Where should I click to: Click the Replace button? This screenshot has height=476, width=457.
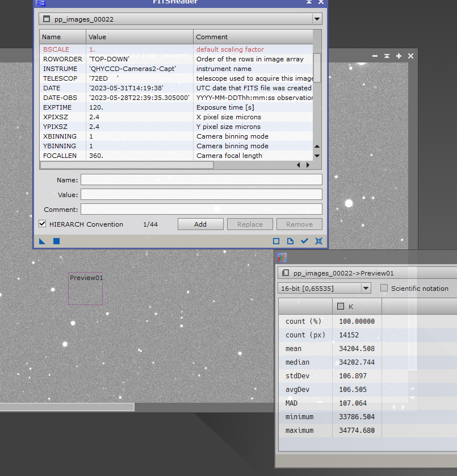tap(250, 224)
